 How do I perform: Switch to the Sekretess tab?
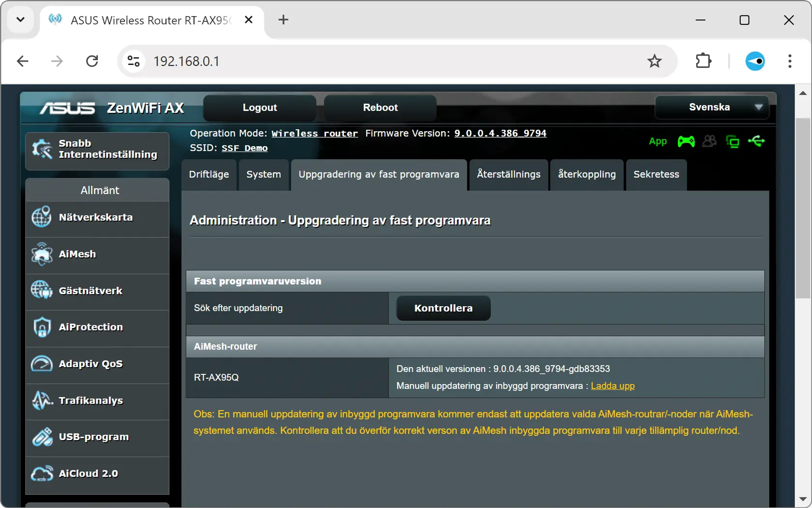(656, 175)
